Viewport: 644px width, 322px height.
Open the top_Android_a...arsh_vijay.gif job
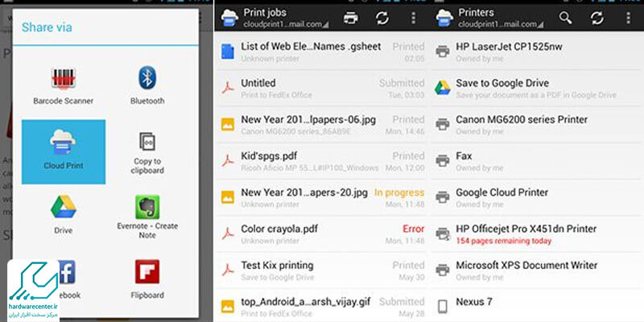click(321, 306)
